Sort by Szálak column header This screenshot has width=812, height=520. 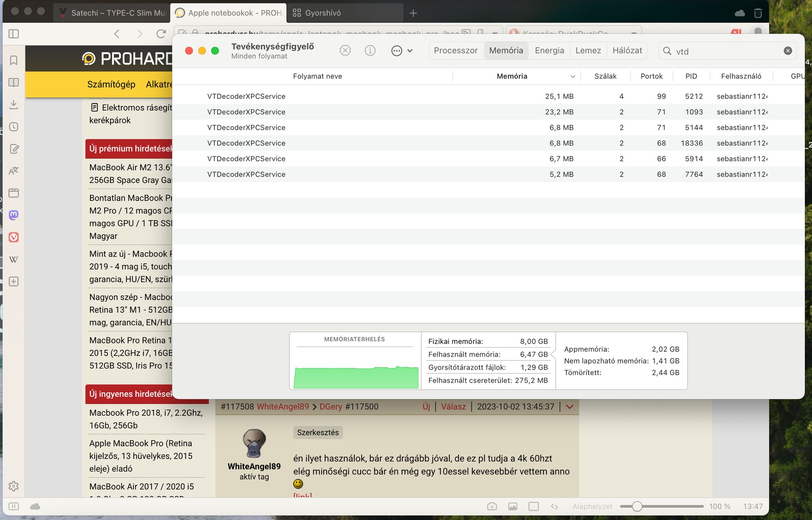pyautogui.click(x=605, y=76)
